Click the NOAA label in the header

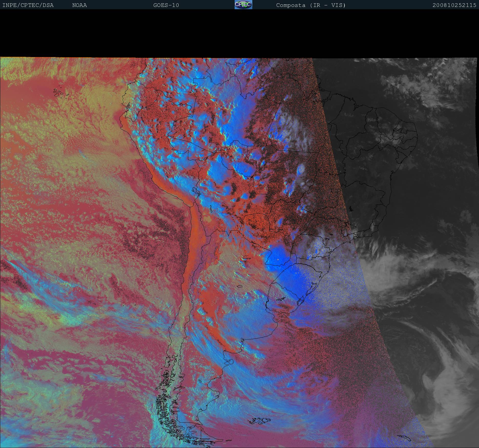[79, 5]
